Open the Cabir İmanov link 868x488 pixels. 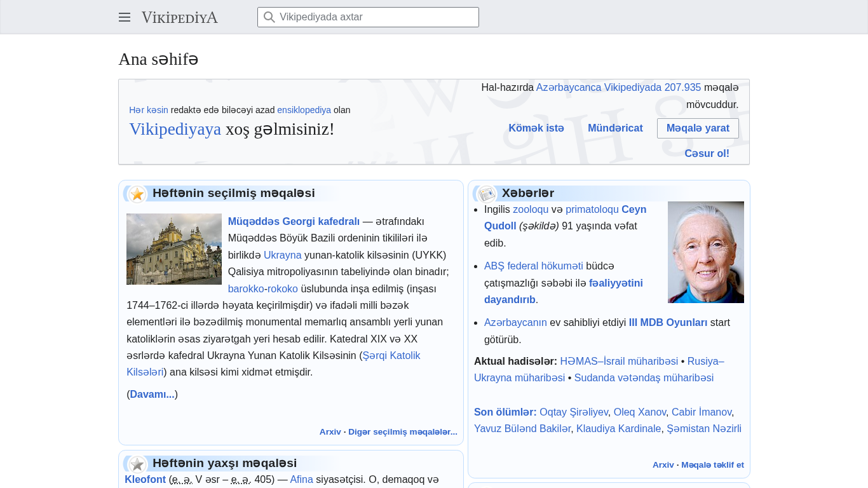pos(702,412)
